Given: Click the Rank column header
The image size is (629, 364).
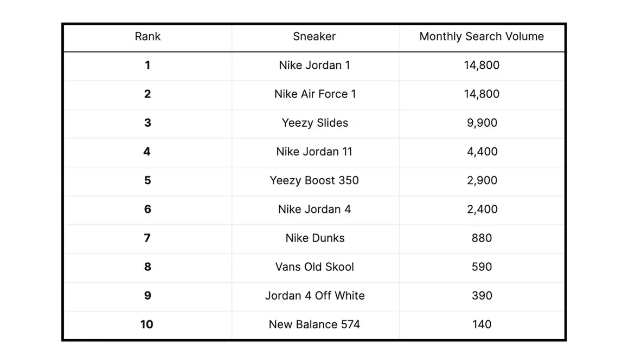Looking at the screenshot, I should (147, 37).
